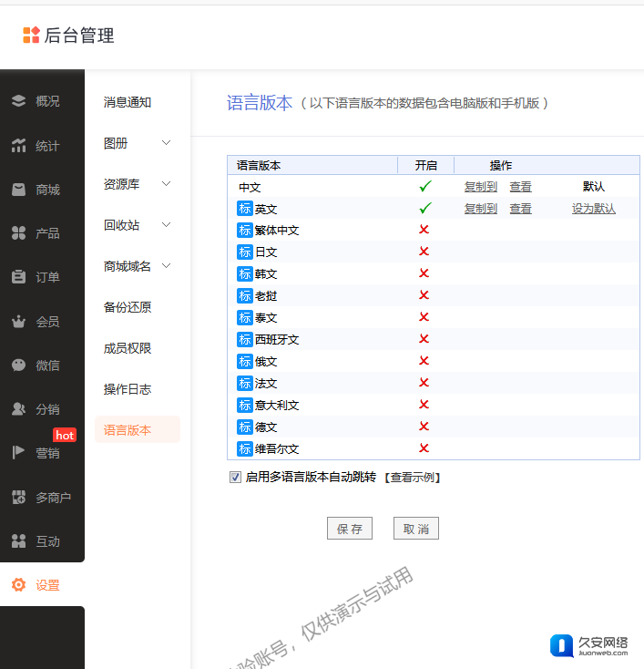The image size is (644, 669).
Task: Toggle the multi-language auto-redirect checkbox
Action: coord(235,477)
